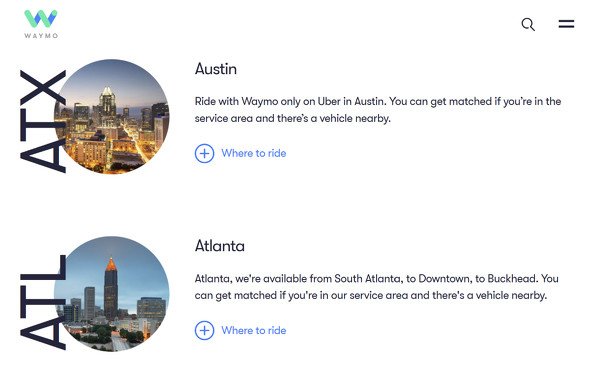The width and height of the screenshot is (590, 365).
Task: Open the hamburger menu icon
Action: [x=566, y=24]
